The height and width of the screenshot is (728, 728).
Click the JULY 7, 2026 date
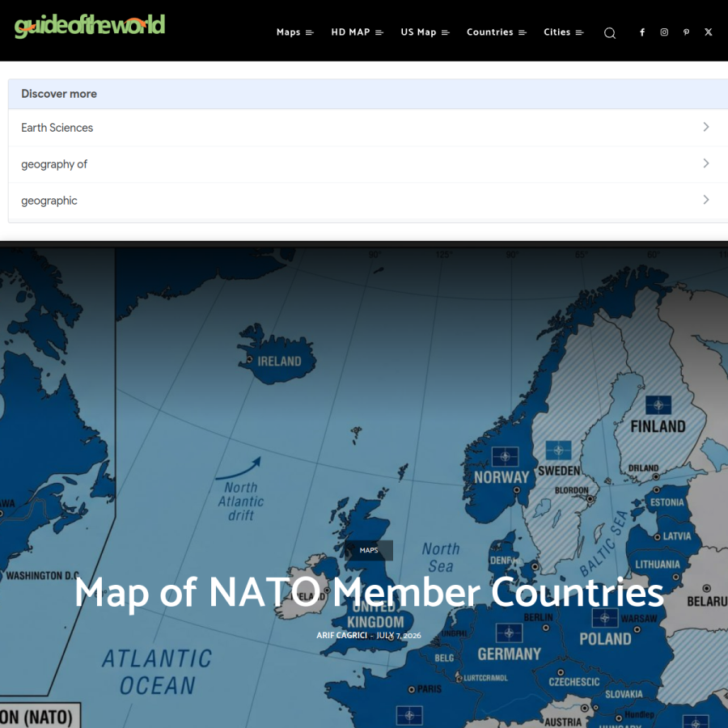(x=399, y=635)
